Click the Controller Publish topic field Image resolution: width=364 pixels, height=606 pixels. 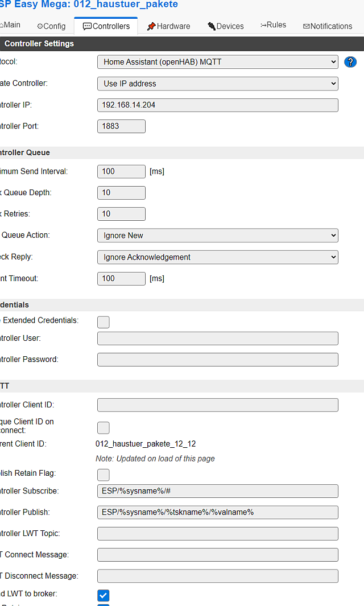pos(218,513)
